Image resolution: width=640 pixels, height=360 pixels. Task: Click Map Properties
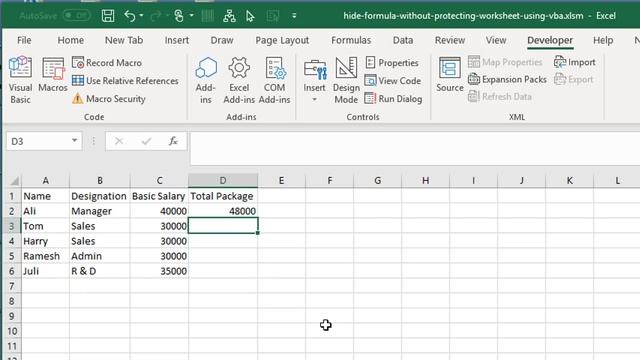click(505, 62)
